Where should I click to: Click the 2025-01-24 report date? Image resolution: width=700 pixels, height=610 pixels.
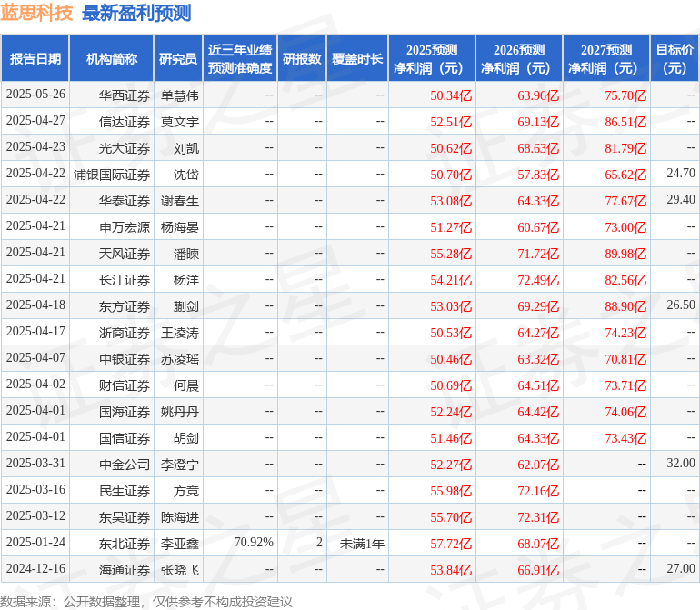tap(35, 542)
